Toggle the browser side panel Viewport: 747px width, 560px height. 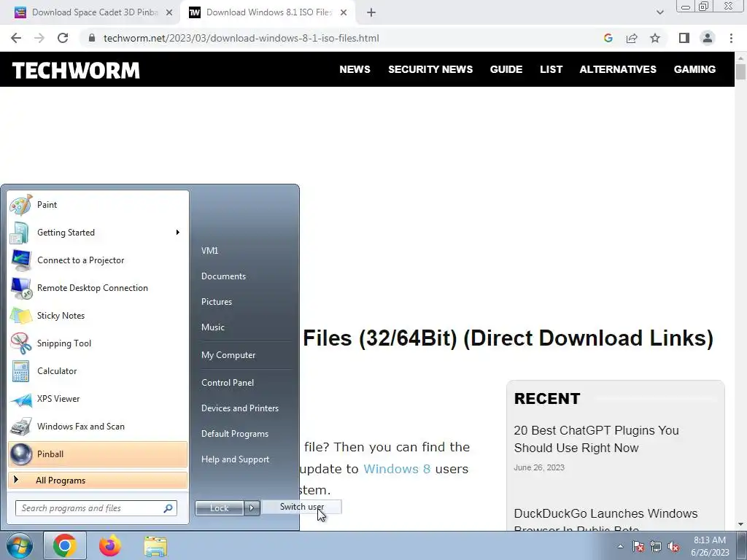[x=684, y=38]
